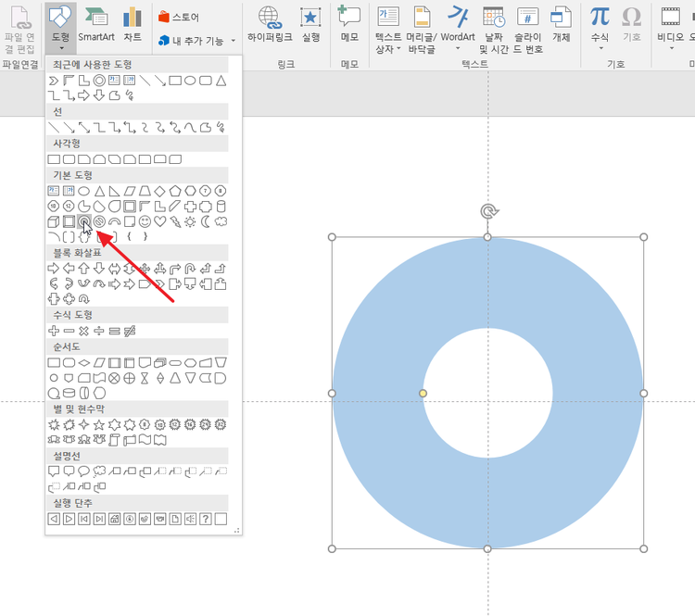The height and width of the screenshot is (616, 695).
Task: Insert an object with 개체
Action: point(562,25)
